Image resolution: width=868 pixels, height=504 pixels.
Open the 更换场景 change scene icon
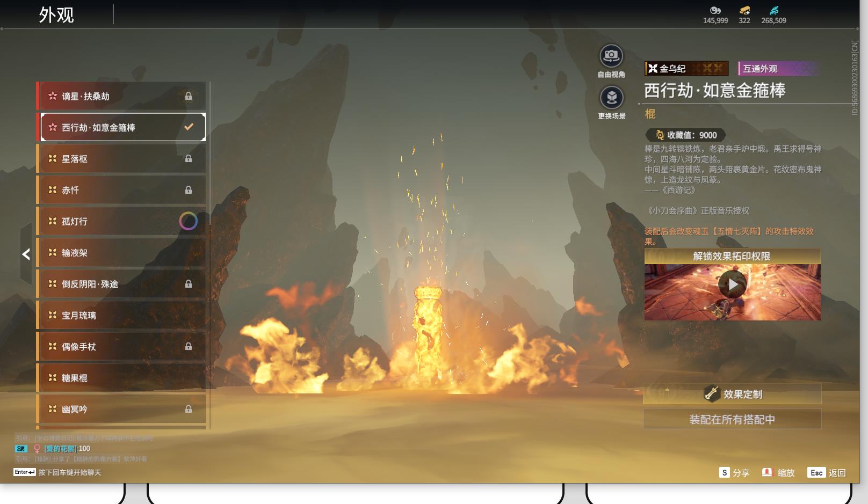pyautogui.click(x=611, y=98)
